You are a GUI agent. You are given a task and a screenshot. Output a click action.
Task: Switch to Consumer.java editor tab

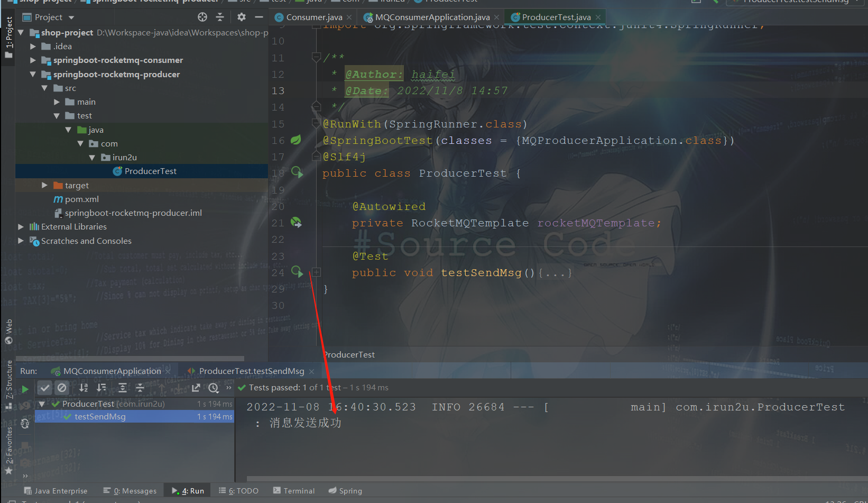(314, 17)
